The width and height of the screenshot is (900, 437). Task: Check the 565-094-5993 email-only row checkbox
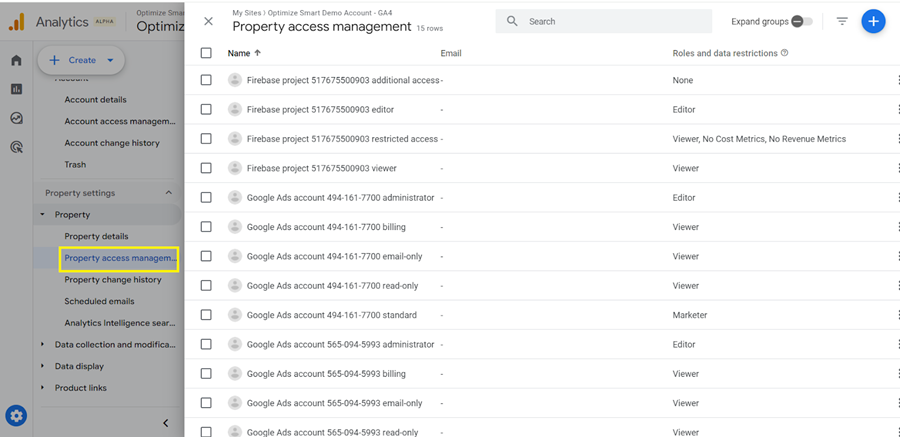206,403
